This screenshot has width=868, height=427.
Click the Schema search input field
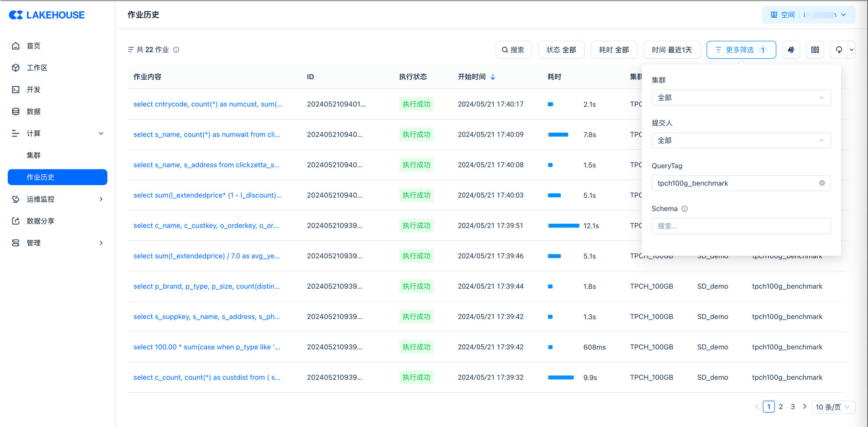741,226
